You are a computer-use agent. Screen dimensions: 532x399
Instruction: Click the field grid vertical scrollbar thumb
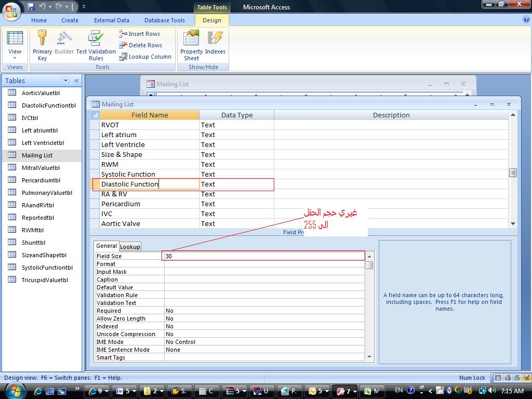(513, 172)
